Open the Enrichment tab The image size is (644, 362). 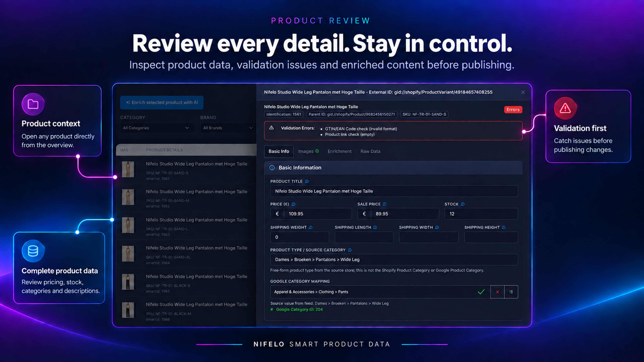(x=339, y=151)
